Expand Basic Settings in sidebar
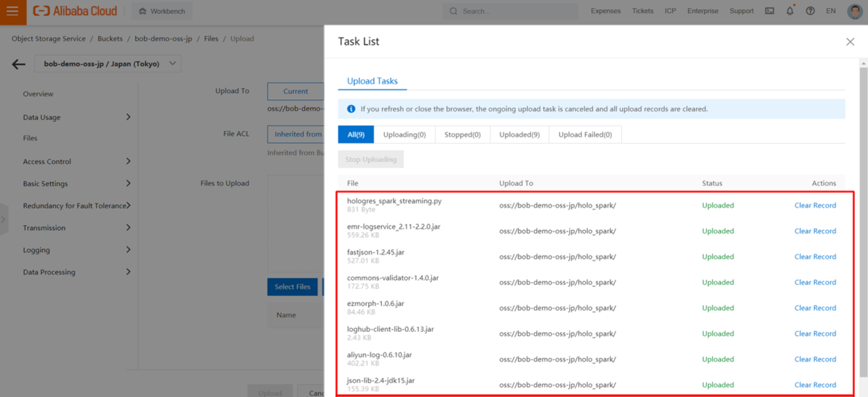 [x=76, y=184]
